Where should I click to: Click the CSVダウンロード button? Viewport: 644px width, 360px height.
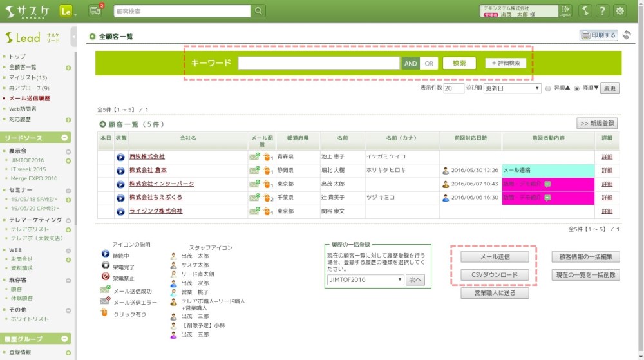[x=495, y=275]
